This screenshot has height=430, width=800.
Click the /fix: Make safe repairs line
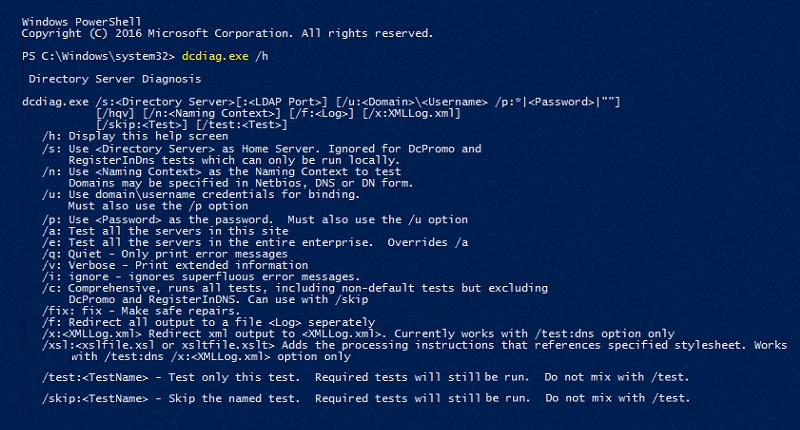pyautogui.click(x=141, y=311)
